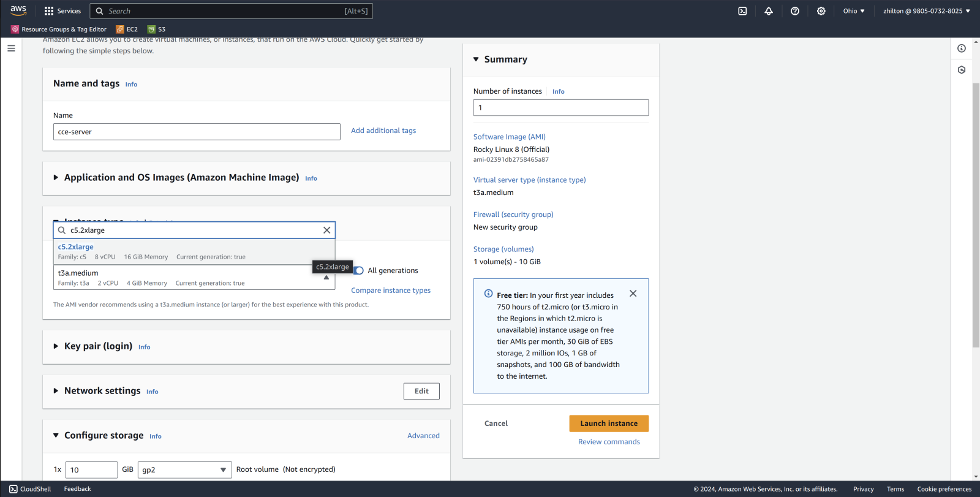Open Info link beside Network settings
The height and width of the screenshot is (497, 980).
pos(152,392)
